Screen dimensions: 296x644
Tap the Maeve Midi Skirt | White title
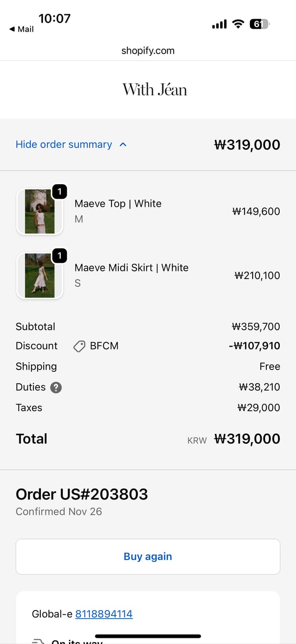131,268
